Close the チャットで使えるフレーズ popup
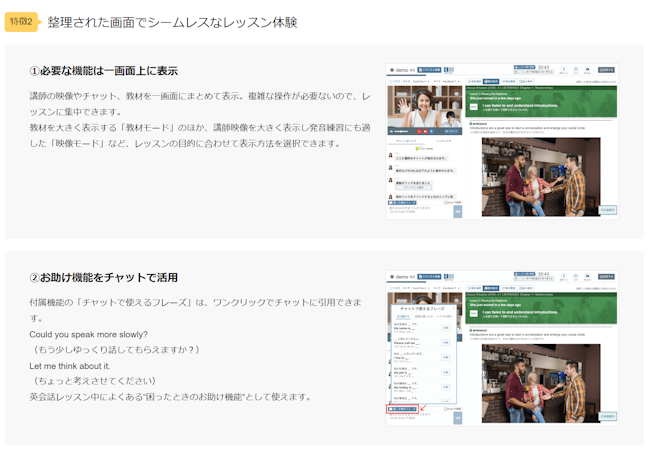 pyautogui.click(x=454, y=308)
